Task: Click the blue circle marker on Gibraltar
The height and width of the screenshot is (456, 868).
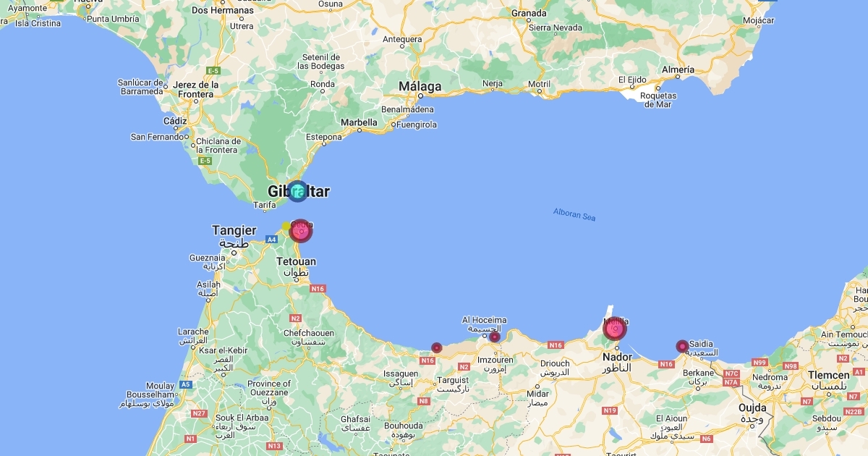Action: [x=297, y=192]
